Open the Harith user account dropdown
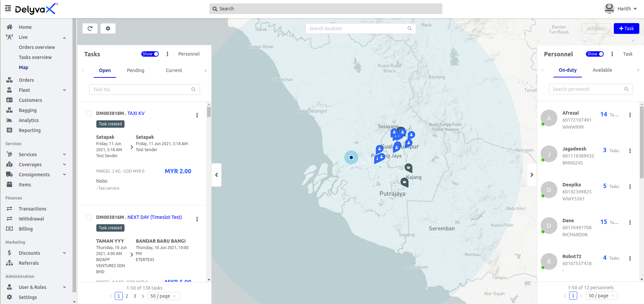Image resolution: width=644 pixels, height=304 pixels. pyautogui.click(x=621, y=9)
